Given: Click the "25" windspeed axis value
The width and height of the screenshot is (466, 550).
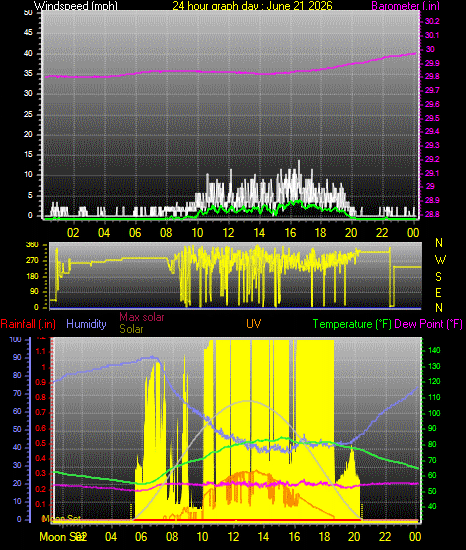Looking at the screenshot, I should (28, 114).
